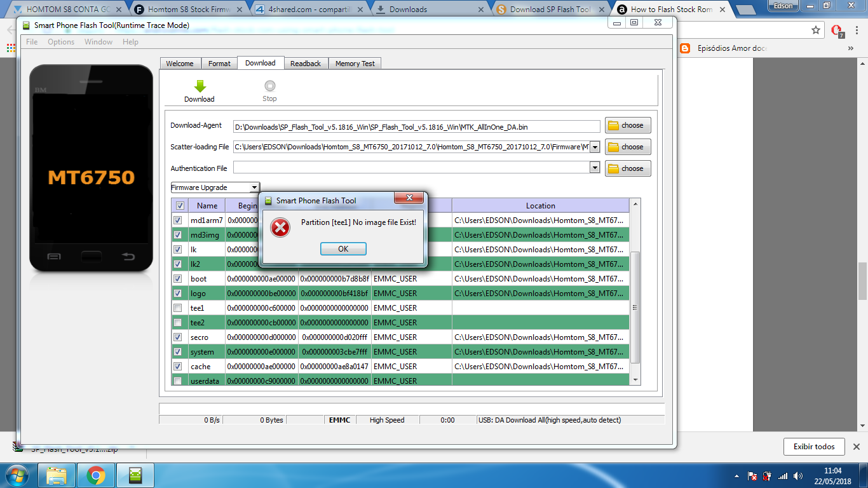Open the Window menu
Screen dimensions: 868x488
[98, 42]
